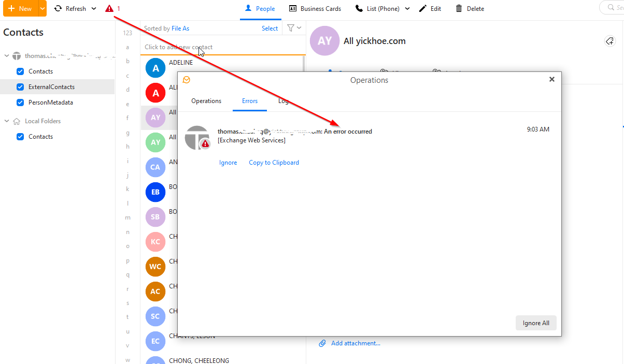Viewport: 624px width, 364px height.
Task: Click the tag icon beside contact name
Action: pyautogui.click(x=610, y=41)
